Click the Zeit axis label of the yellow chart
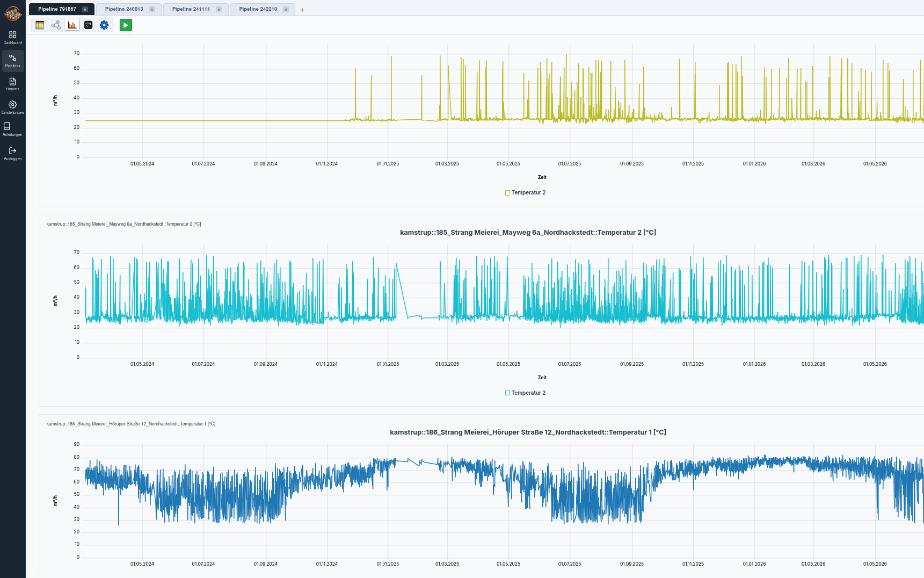This screenshot has width=924, height=578. (542, 177)
